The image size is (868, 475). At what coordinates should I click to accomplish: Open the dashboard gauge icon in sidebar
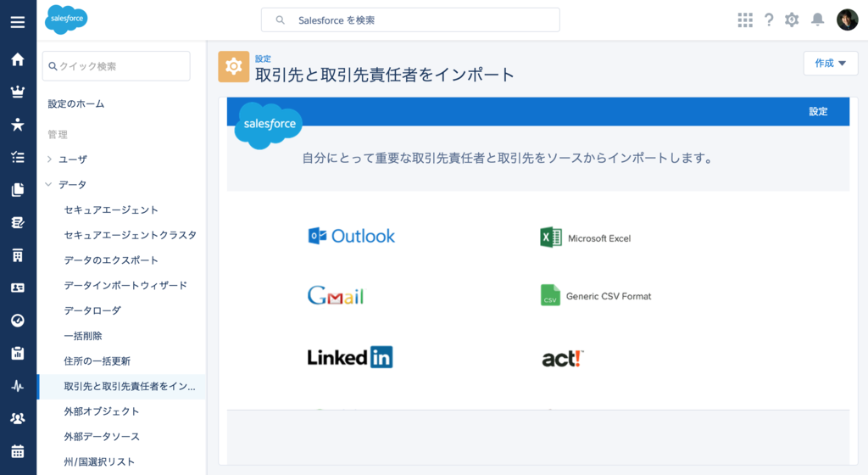[18, 321]
